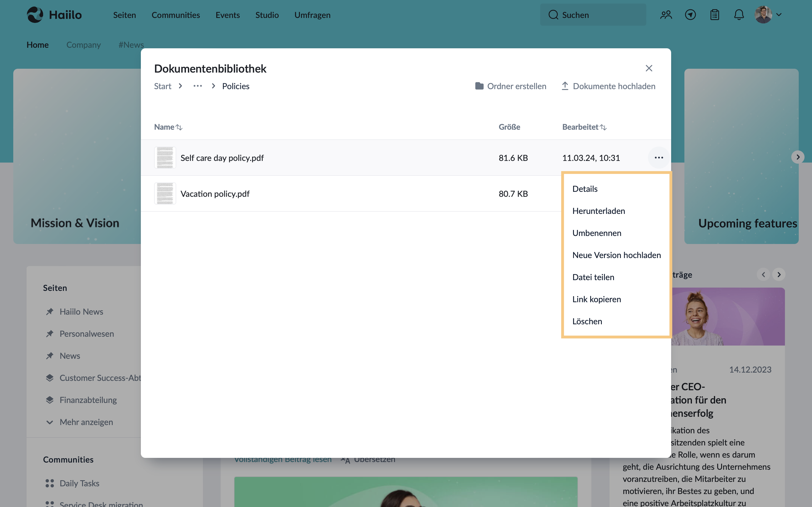Open the Upcoming features card

[741, 156]
